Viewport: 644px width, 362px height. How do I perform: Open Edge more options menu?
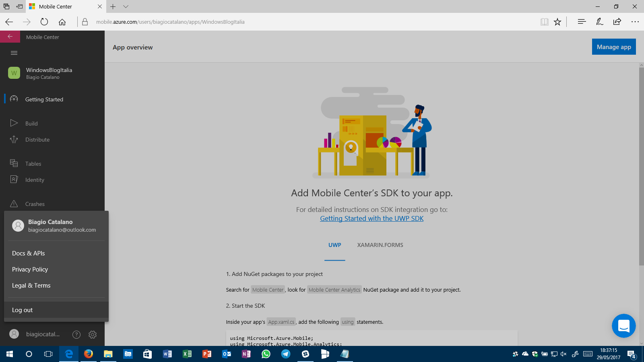[x=635, y=22]
